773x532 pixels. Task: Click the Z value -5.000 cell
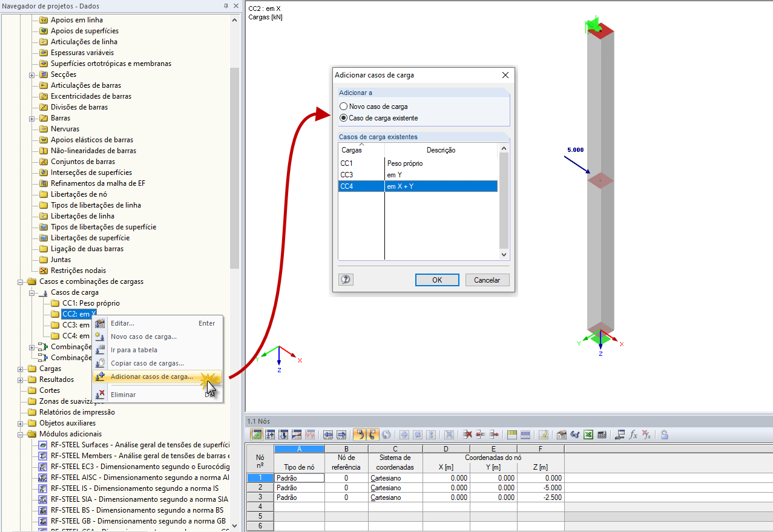point(541,487)
